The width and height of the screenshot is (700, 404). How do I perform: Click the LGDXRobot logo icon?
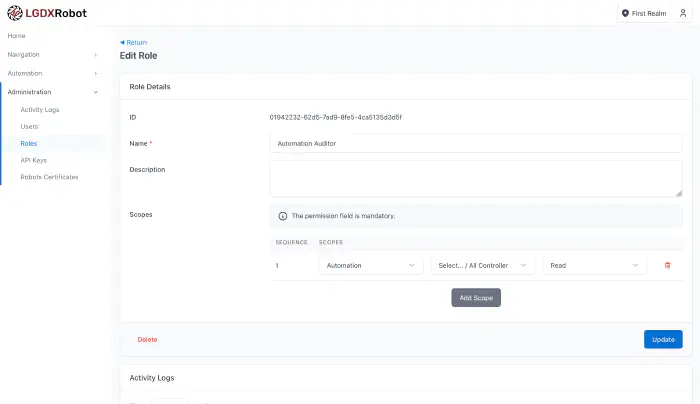(x=16, y=13)
